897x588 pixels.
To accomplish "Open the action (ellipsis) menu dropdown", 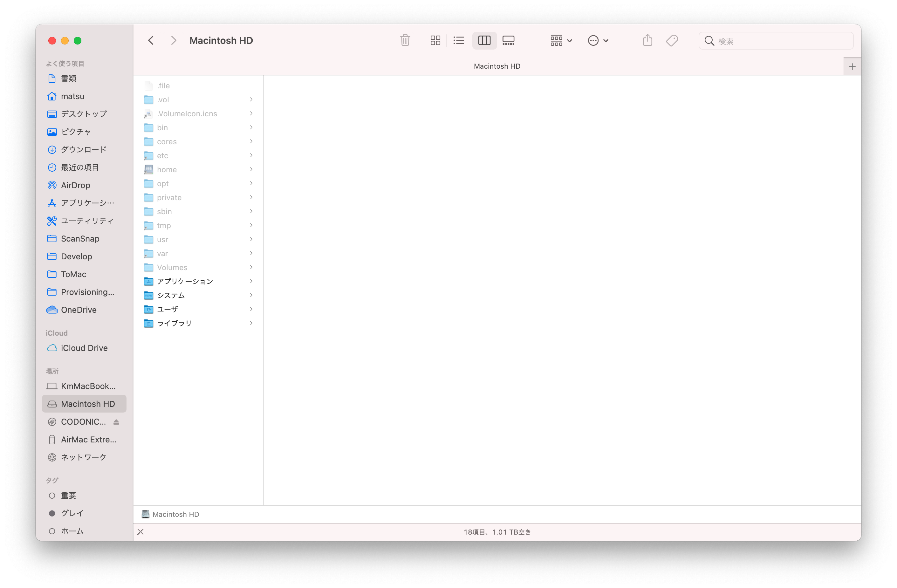I will tap(598, 40).
